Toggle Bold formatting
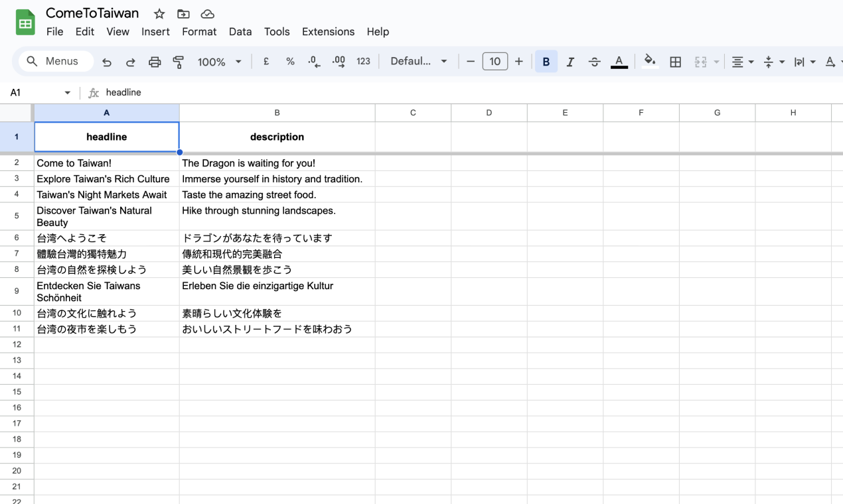Viewport: 843px width, 504px height. 546,61
